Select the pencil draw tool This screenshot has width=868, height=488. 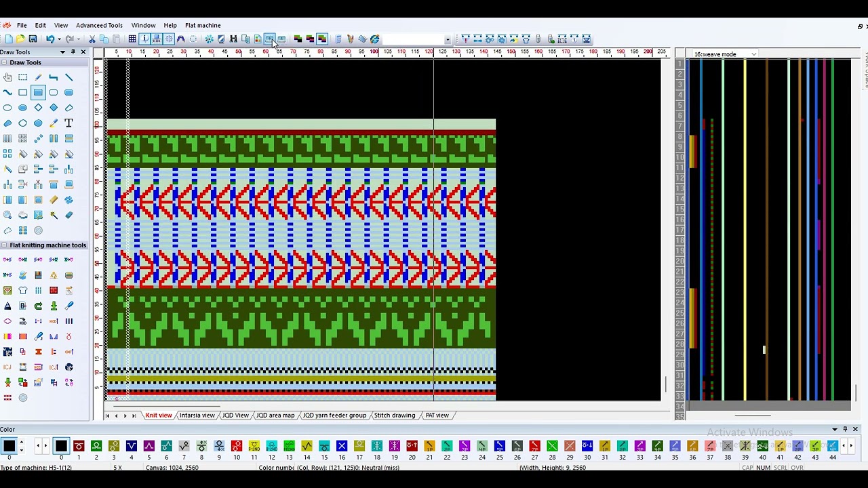[x=38, y=77]
